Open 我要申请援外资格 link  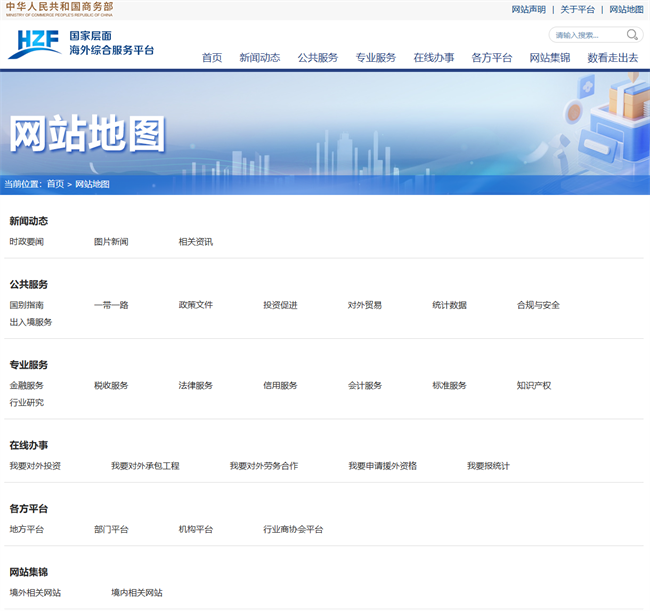click(382, 466)
